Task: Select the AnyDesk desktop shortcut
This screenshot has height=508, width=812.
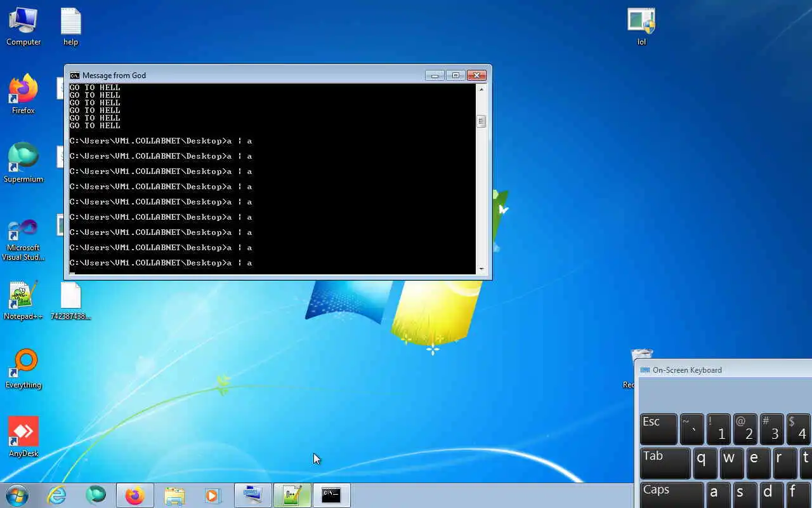Action: [x=23, y=438]
